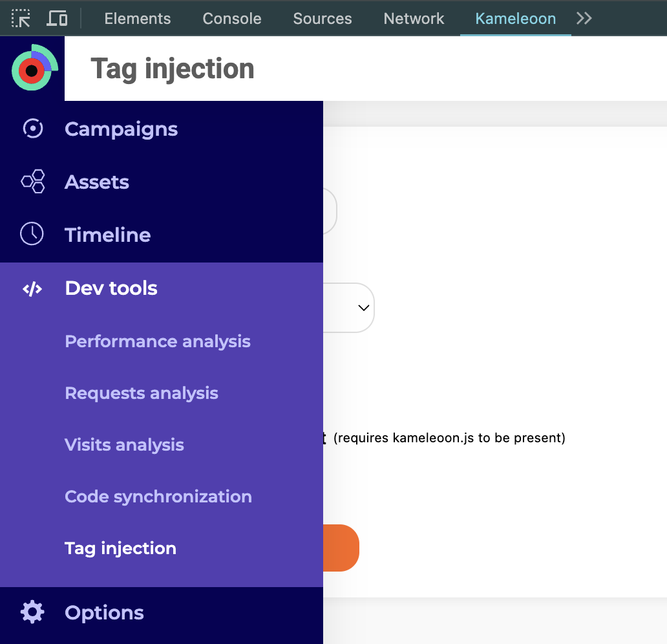This screenshot has height=644, width=667.
Task: Open Code synchronization page
Action: click(x=158, y=497)
